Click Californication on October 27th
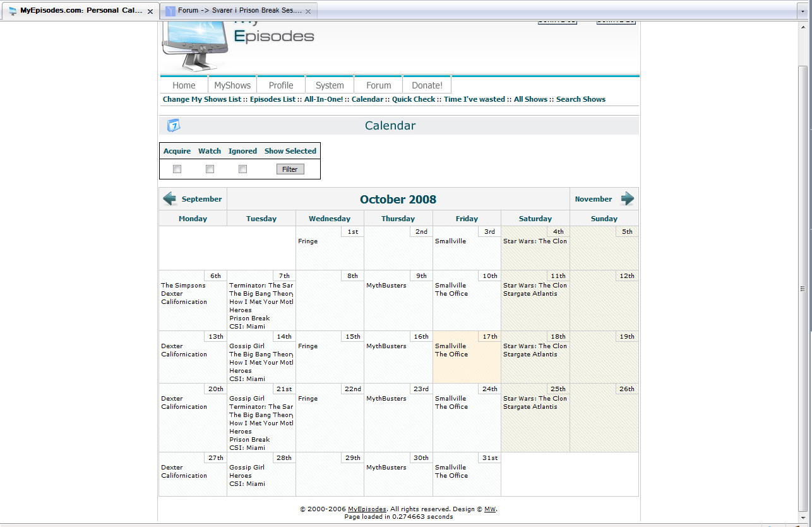 coord(184,476)
